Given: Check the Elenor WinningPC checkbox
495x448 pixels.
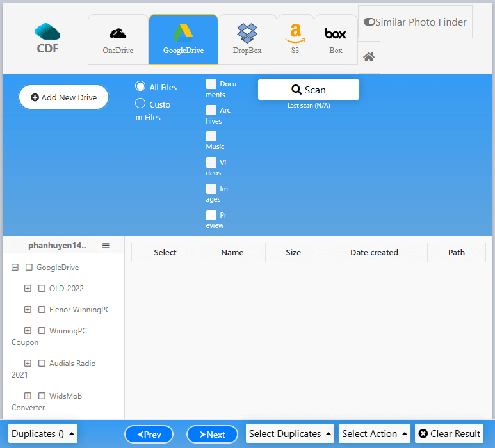Looking at the screenshot, I should (42, 310).
